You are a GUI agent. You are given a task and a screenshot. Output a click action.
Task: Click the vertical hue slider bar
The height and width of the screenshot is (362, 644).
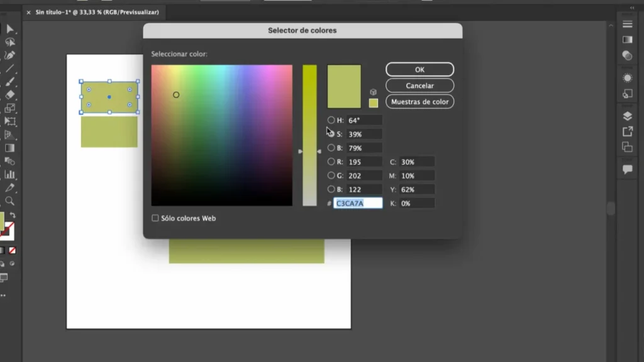(x=309, y=135)
